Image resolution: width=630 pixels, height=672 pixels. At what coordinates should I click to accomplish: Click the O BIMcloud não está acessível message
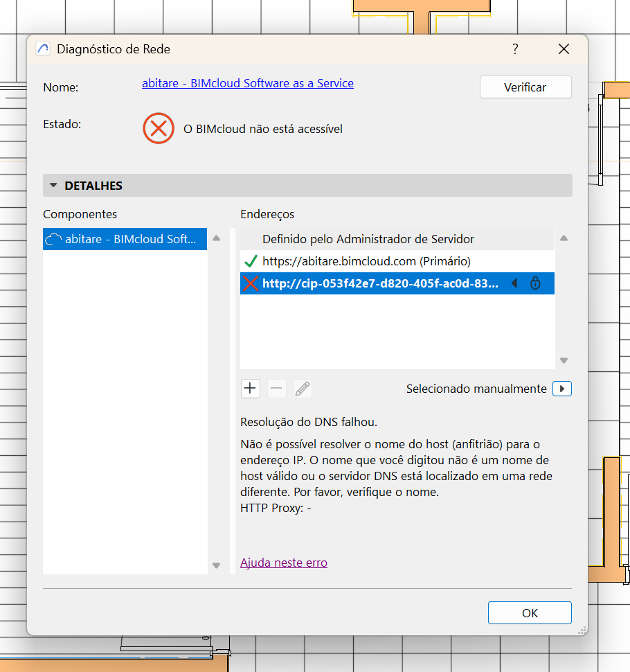pyautogui.click(x=263, y=129)
